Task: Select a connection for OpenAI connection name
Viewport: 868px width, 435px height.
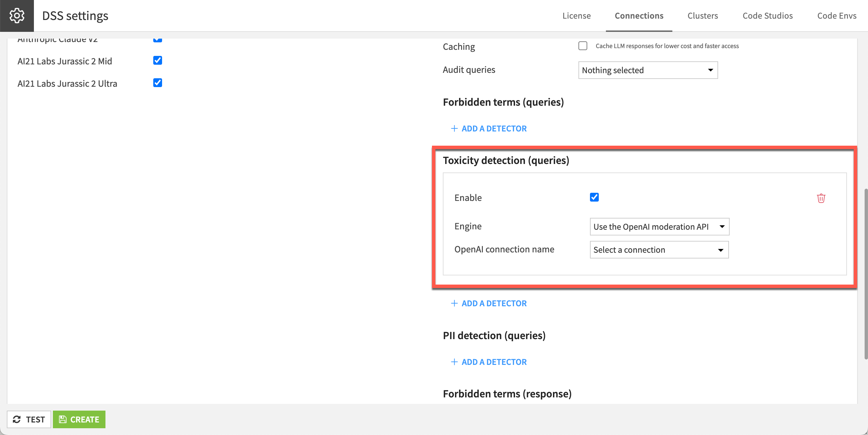Action: (659, 250)
